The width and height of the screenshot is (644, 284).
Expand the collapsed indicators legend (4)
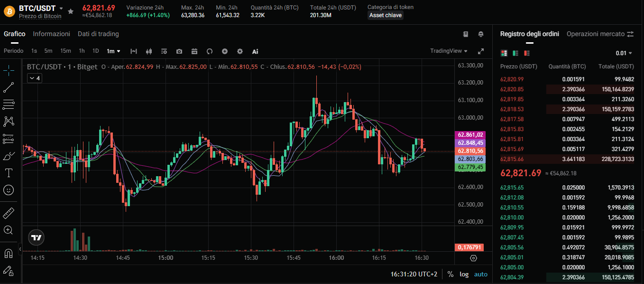pyautogui.click(x=34, y=78)
